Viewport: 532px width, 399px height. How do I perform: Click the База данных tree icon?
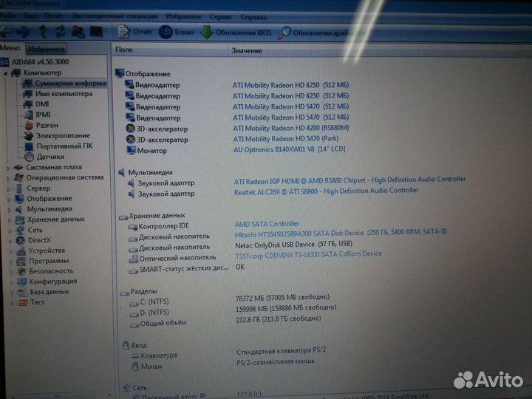(x=22, y=292)
